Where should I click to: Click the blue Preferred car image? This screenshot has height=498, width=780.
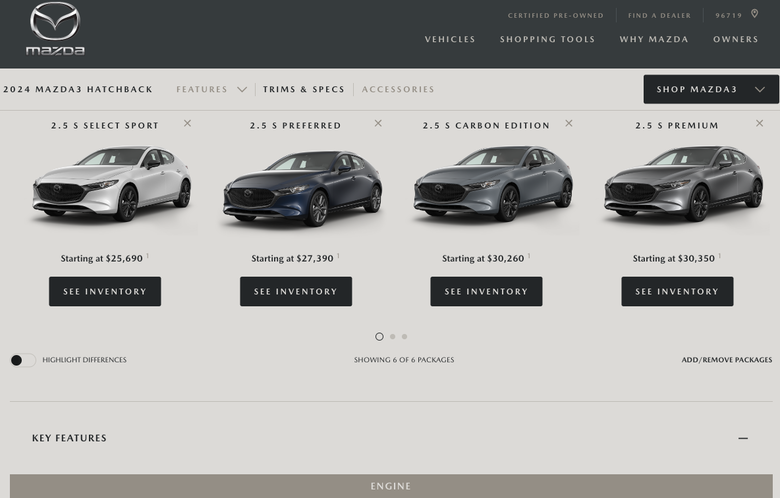(x=302, y=188)
